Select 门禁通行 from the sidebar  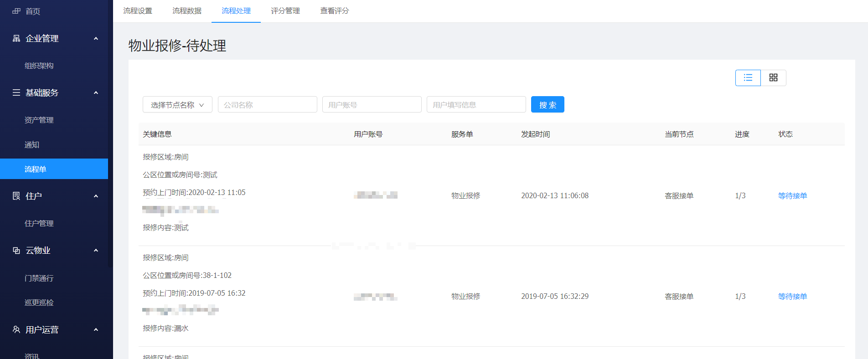[39, 278]
